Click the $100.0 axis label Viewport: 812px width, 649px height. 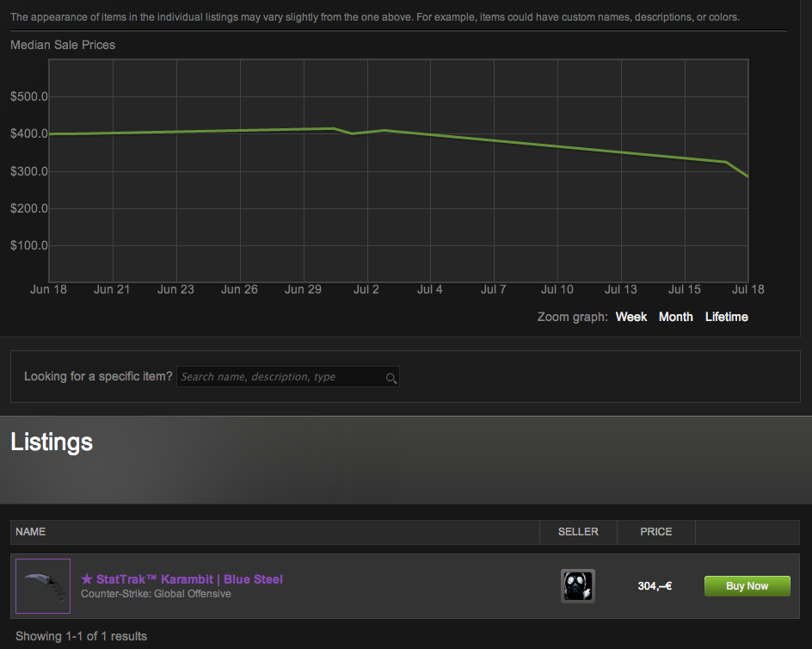29,245
